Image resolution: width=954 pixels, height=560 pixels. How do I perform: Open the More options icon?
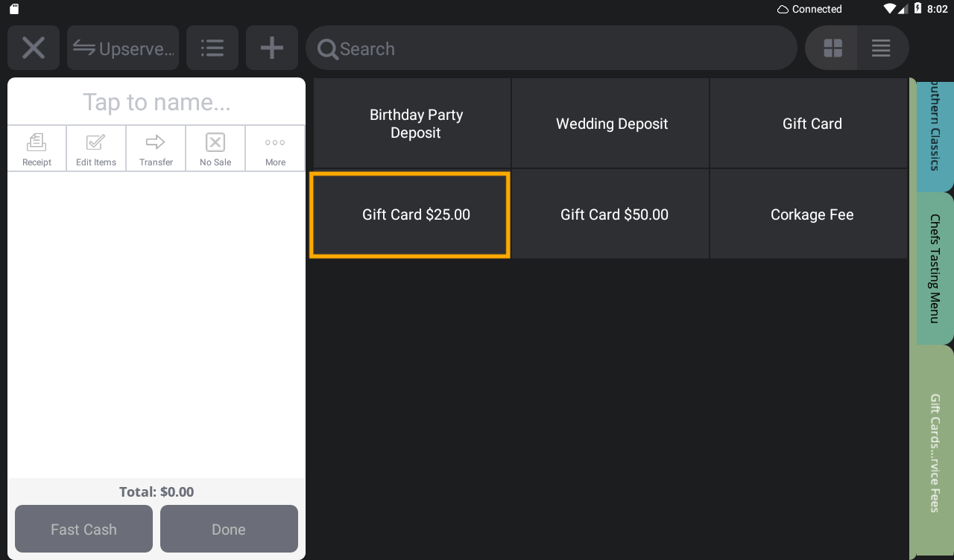[x=274, y=147]
